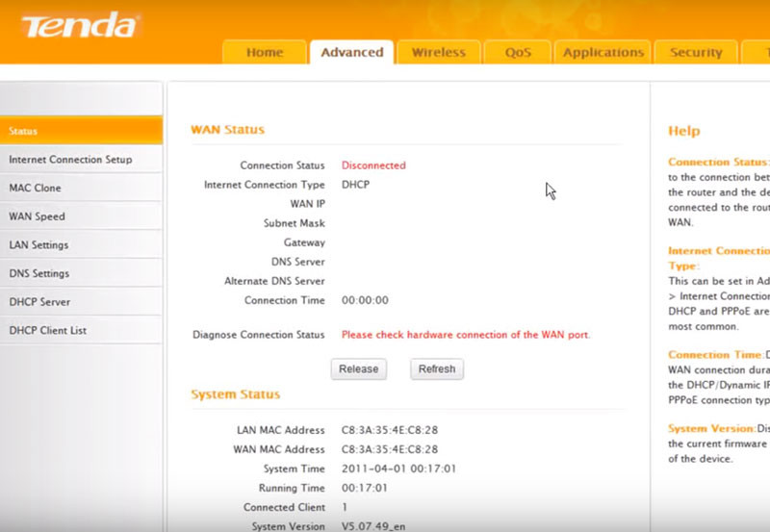770x532 pixels.
Task: Click the DHCP connection type value
Action: tap(355, 185)
